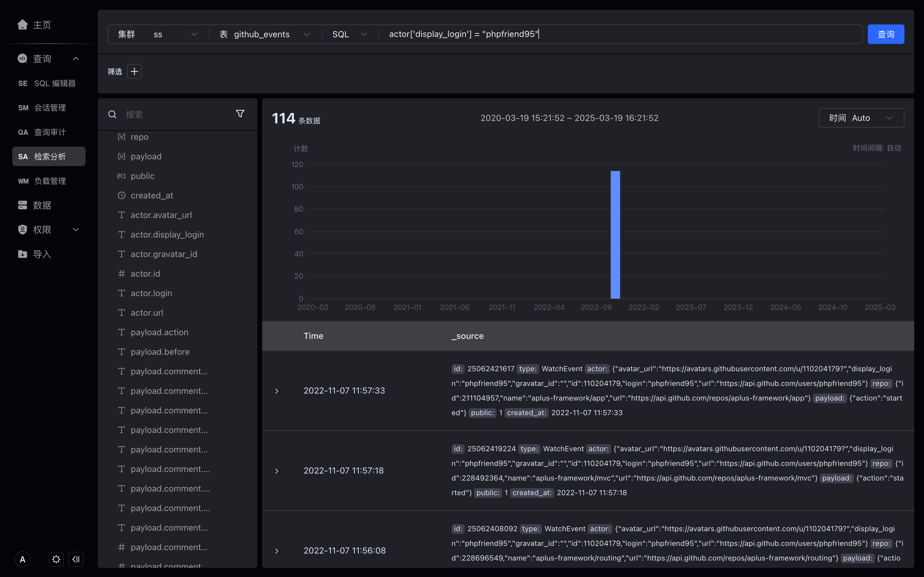
Task: Open the 导入 import icon item
Action: [23, 254]
